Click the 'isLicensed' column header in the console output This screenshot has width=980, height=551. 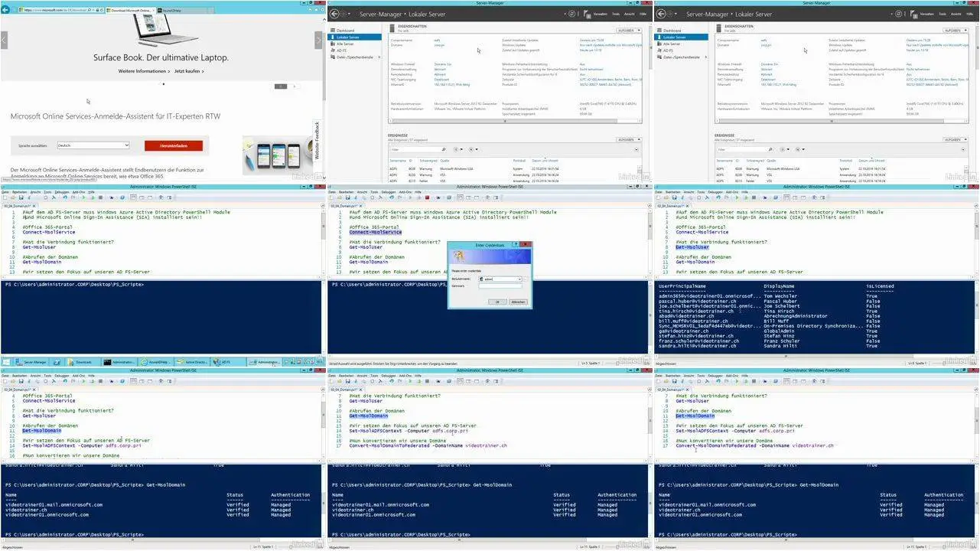coord(880,286)
